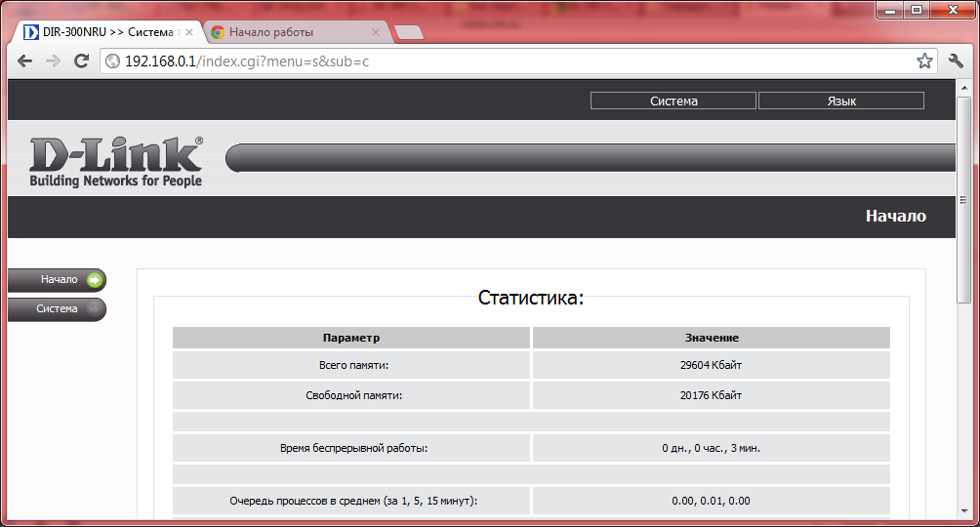Open the Chrome wrench settings menu
This screenshot has width=980, height=527.
tap(956, 61)
